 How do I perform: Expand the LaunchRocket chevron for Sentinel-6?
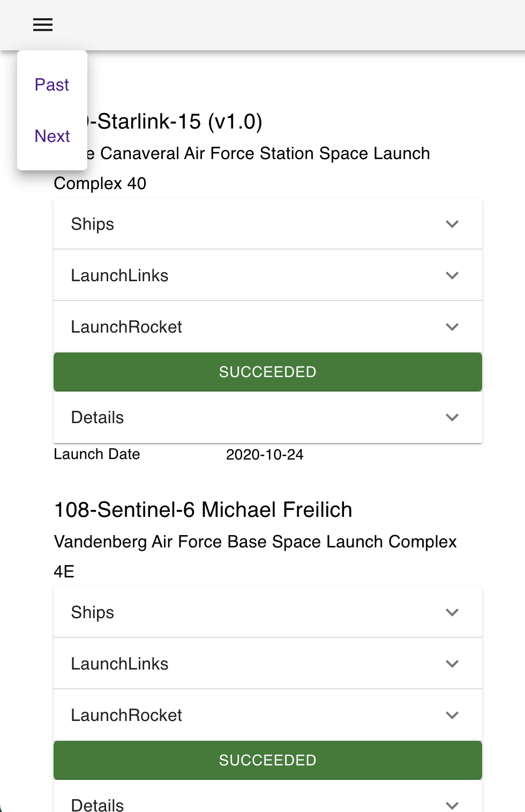point(452,715)
